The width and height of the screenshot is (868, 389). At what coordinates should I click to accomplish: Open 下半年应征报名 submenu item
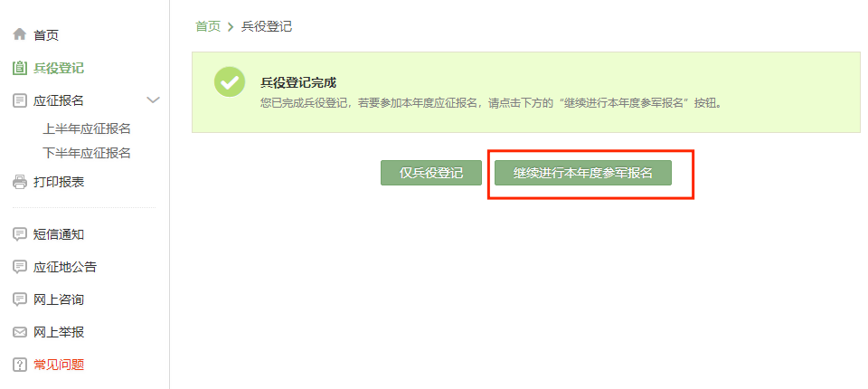87,152
